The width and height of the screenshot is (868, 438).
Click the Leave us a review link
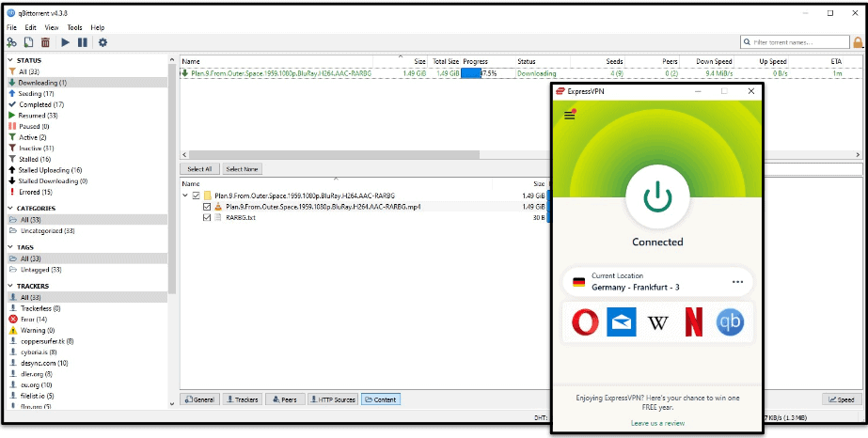[x=656, y=423]
